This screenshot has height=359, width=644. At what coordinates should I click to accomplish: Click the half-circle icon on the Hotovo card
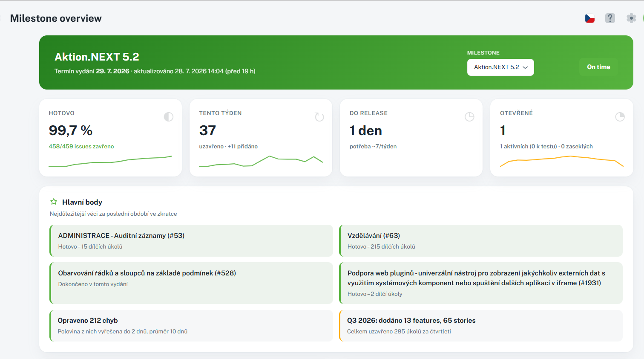click(169, 117)
